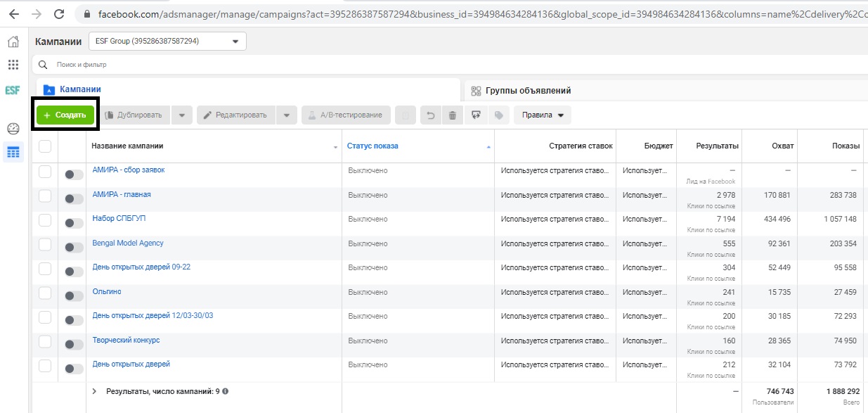Click the browser back arrow

click(13, 14)
